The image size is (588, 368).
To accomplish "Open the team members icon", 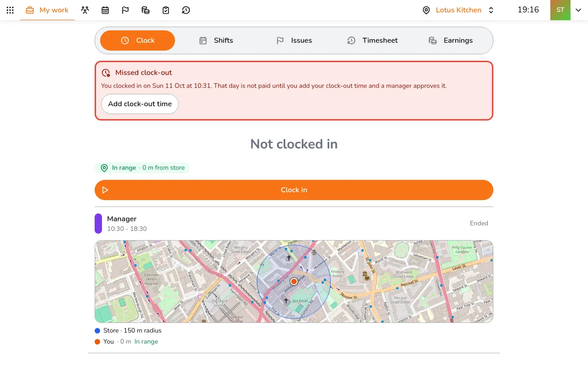I will tap(85, 10).
